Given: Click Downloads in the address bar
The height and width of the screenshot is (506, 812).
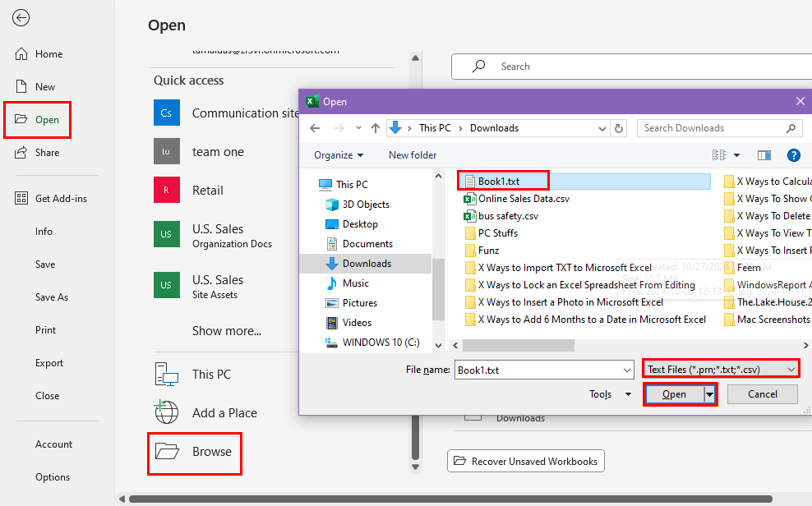Looking at the screenshot, I should [494, 128].
